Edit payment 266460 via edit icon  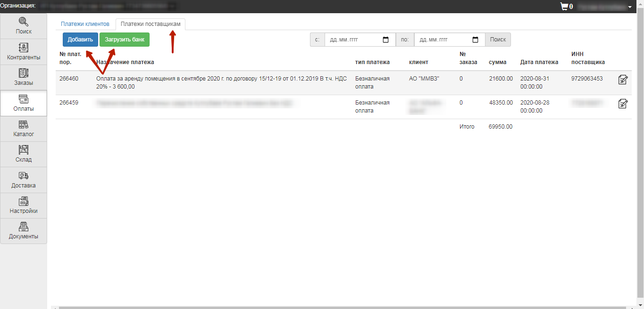point(623,80)
